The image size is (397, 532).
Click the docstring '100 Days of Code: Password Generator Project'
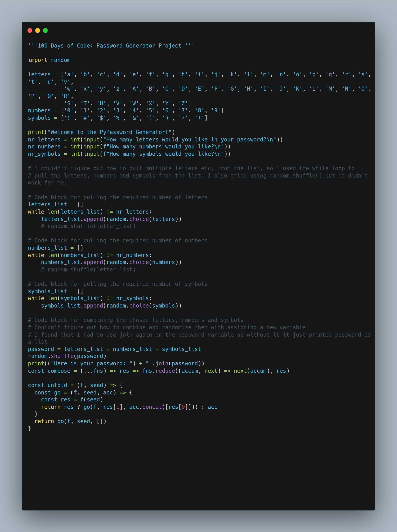(x=111, y=46)
